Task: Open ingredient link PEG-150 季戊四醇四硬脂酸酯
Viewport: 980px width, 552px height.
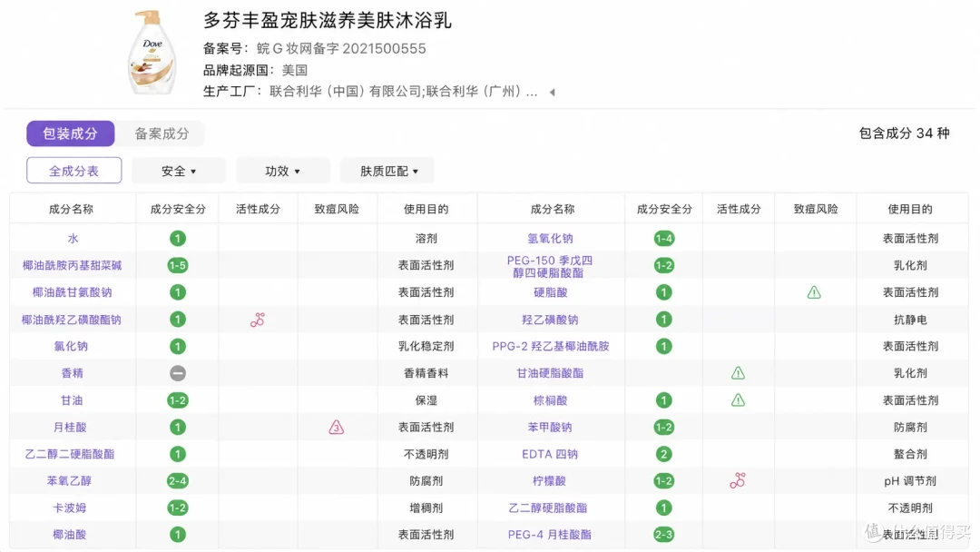Action: (549, 266)
